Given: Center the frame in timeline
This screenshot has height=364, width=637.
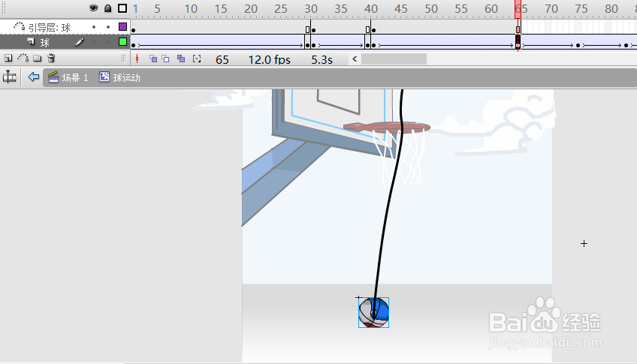Looking at the screenshot, I should pyautogui.click(x=137, y=59).
